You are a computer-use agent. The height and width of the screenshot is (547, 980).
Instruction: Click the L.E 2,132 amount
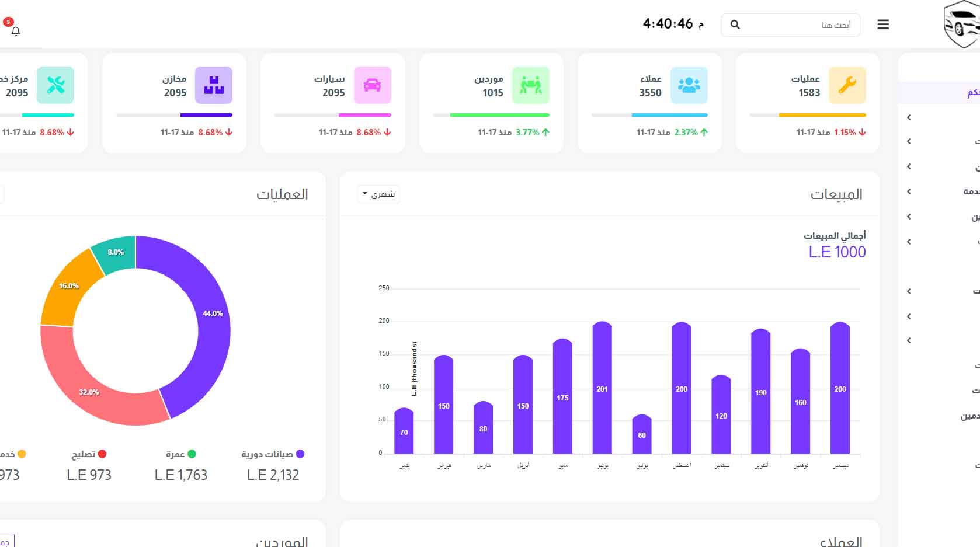[273, 475]
